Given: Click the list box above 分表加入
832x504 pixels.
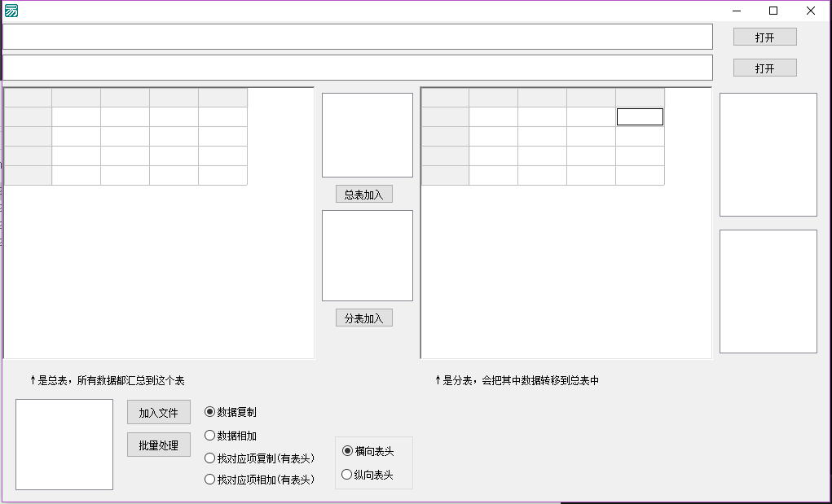Looking at the screenshot, I should pos(368,256).
